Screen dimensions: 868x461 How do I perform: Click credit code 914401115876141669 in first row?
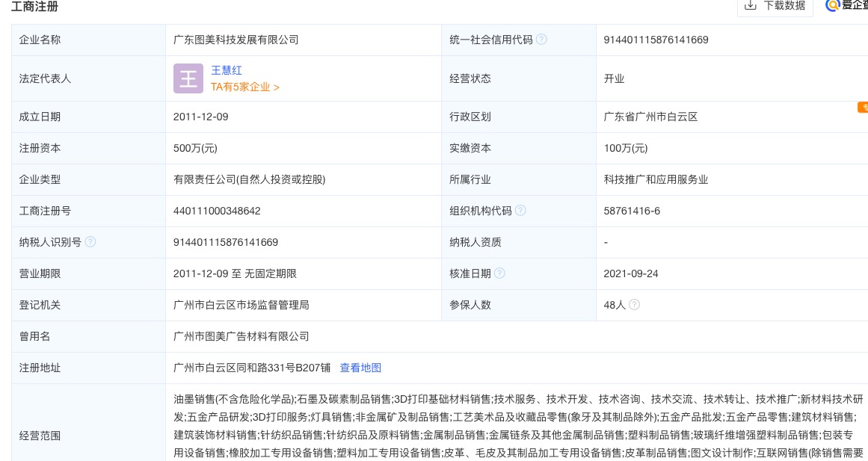(x=656, y=40)
